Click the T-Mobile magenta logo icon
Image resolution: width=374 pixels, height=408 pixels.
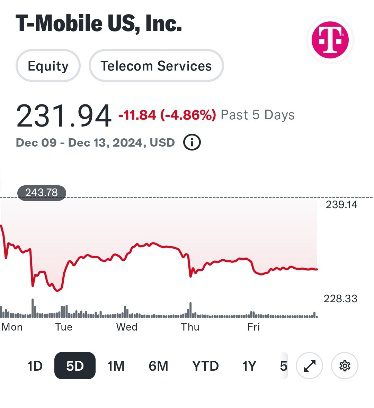point(330,40)
